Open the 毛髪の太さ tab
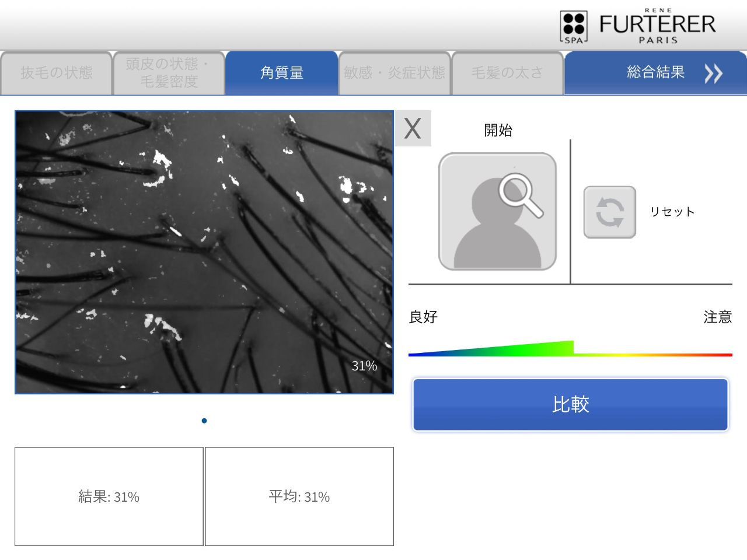This screenshot has width=747, height=560. coord(507,73)
